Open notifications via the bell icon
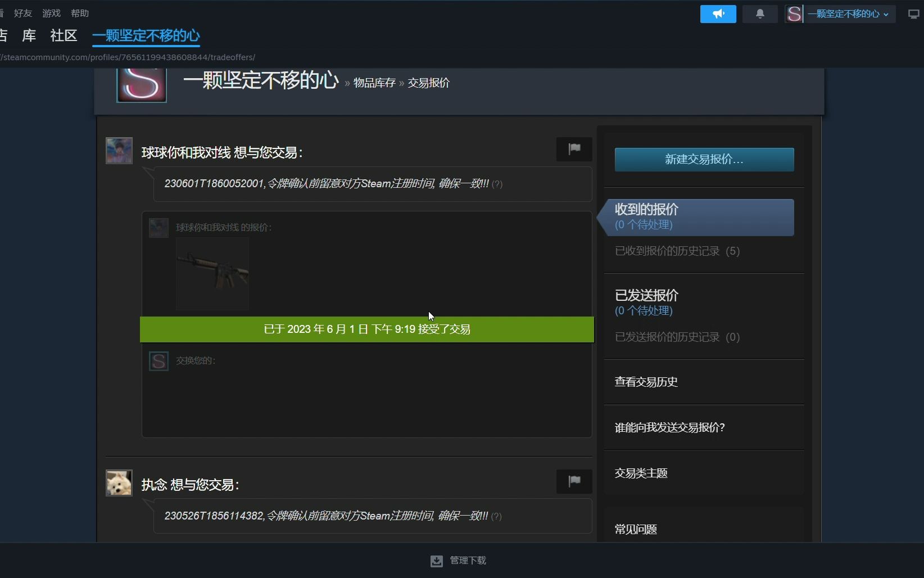This screenshot has height=578, width=924. tap(760, 13)
